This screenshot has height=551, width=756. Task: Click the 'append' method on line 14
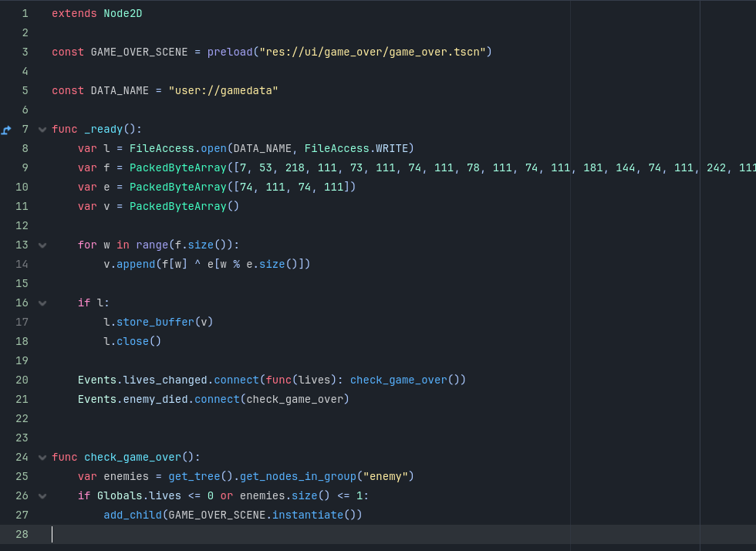tap(136, 265)
